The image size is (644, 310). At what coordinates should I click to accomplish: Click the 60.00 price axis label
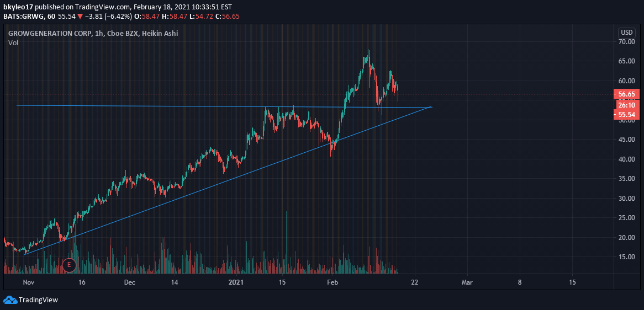coord(628,81)
